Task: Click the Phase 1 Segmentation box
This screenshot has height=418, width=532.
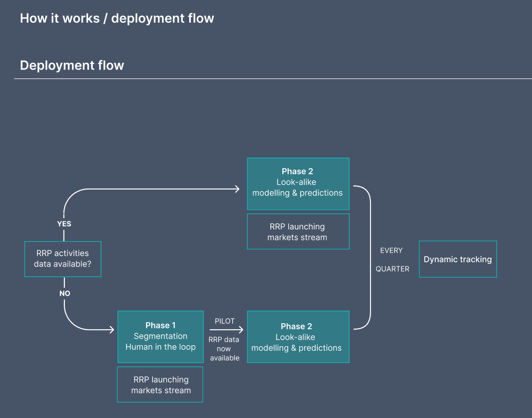Action: pyautogui.click(x=160, y=337)
